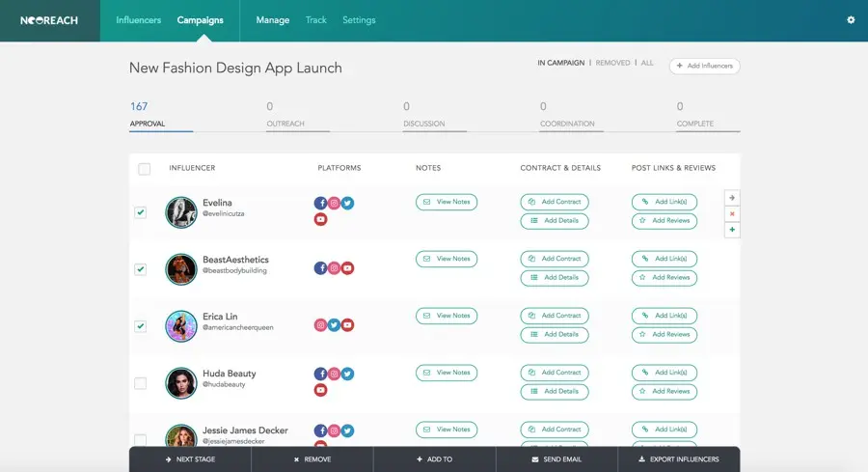Click Huda Beauty's YouTube platform icon
The height and width of the screenshot is (472, 868).
click(x=320, y=390)
